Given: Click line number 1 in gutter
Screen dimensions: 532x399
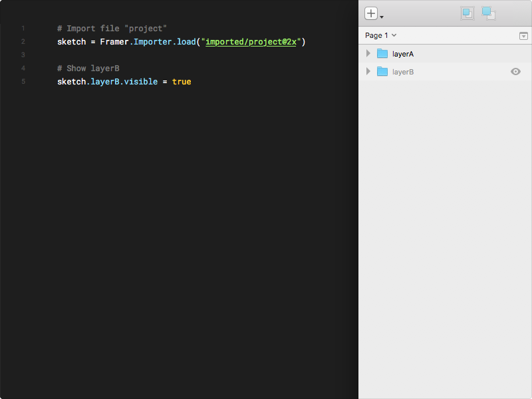Looking at the screenshot, I should point(23,29).
